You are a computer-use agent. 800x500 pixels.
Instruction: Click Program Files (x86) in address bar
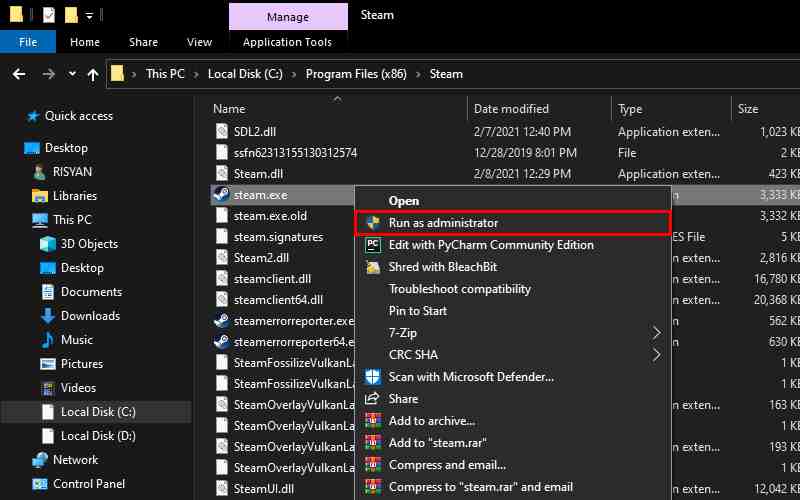click(x=356, y=74)
